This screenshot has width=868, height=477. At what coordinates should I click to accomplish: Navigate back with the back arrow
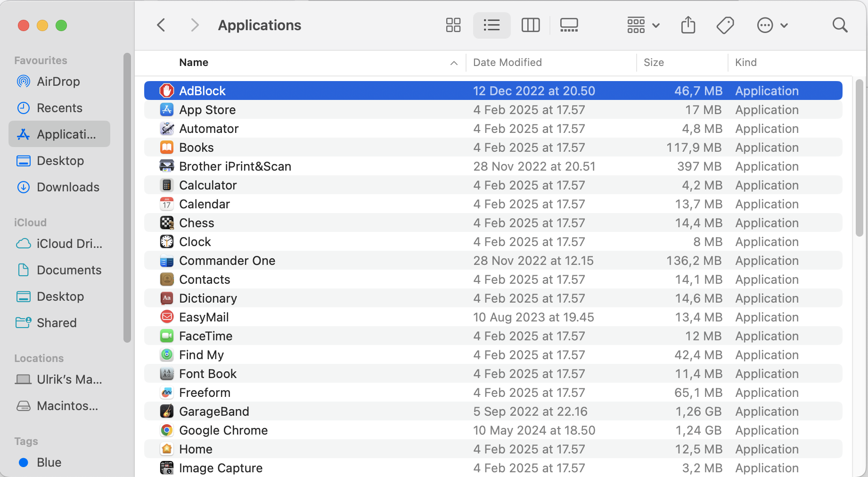click(161, 25)
